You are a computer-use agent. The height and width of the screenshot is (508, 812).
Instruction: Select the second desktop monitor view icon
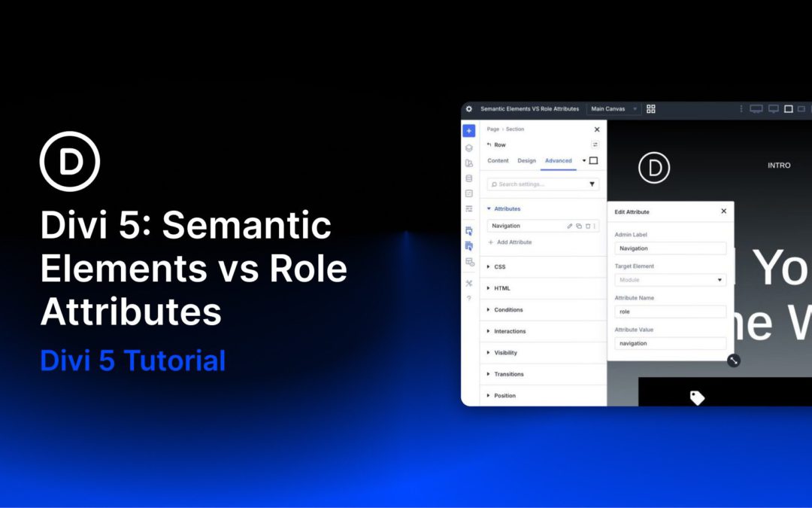773,109
